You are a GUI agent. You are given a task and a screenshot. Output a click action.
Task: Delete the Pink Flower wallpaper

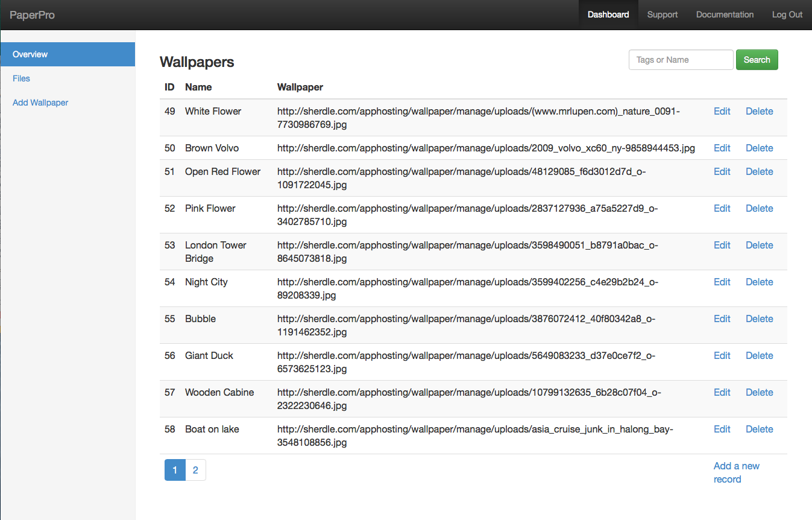tap(759, 208)
